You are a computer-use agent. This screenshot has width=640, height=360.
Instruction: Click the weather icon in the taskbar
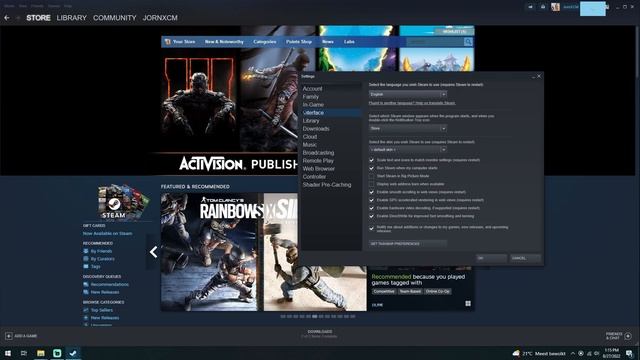pyautogui.click(x=516, y=353)
